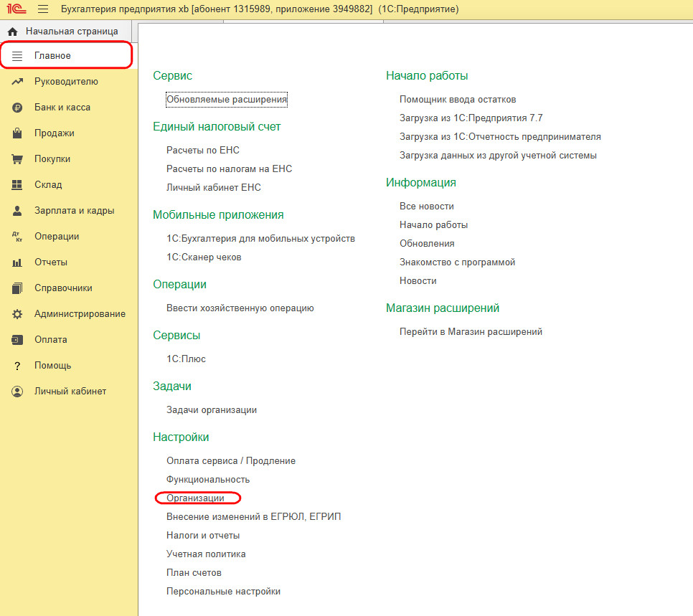The width and height of the screenshot is (693, 616).
Task: Click the Помощь question mark icon
Action: [17, 366]
